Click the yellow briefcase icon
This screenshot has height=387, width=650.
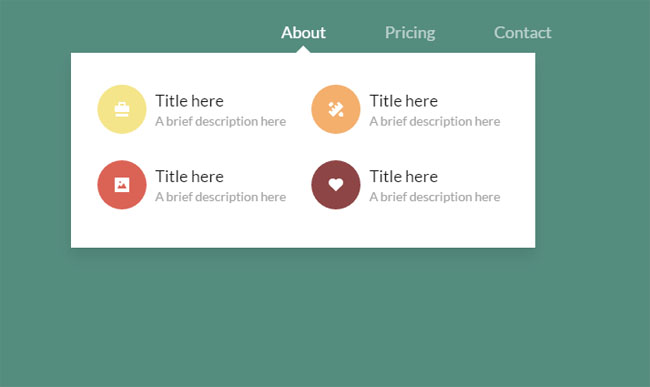click(x=122, y=109)
